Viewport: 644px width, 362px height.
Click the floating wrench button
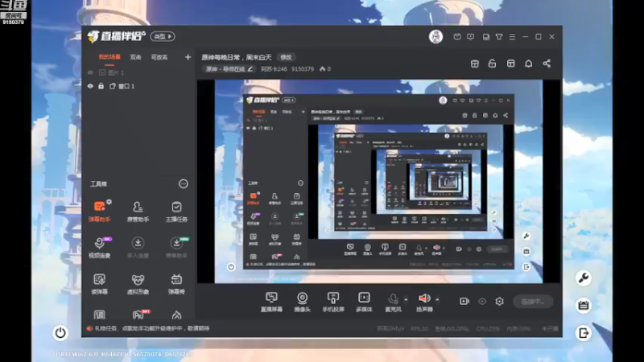click(583, 278)
